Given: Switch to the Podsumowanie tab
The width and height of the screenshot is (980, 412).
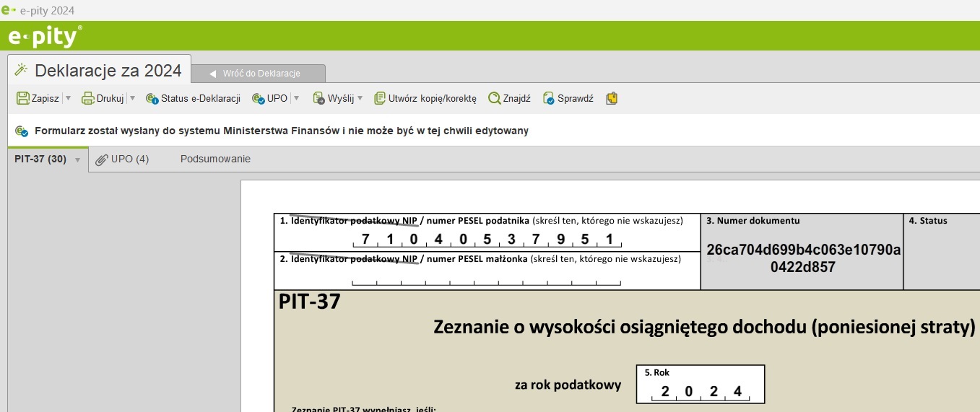Looking at the screenshot, I should [215, 159].
